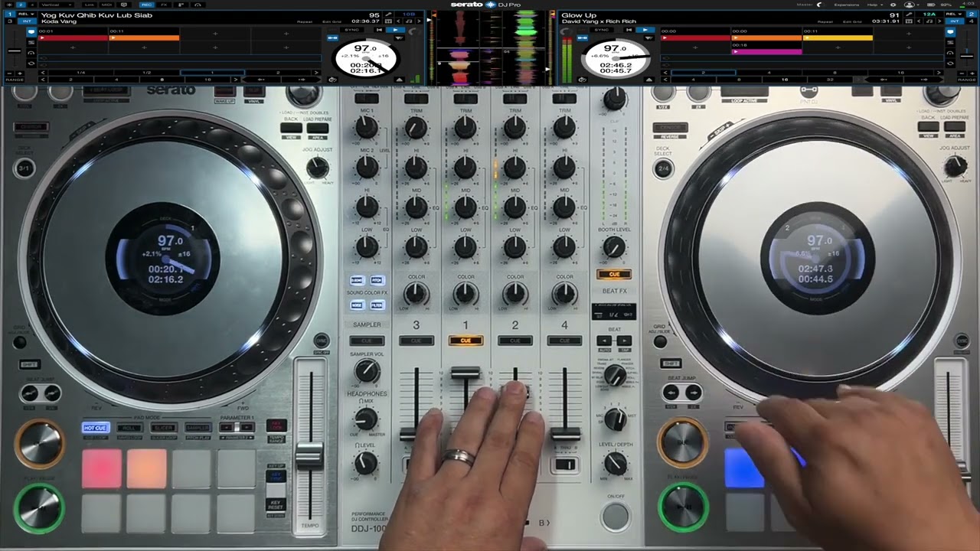Open the headphone practice mode icon in top bar
The height and width of the screenshot is (551, 980).
pos(198,5)
